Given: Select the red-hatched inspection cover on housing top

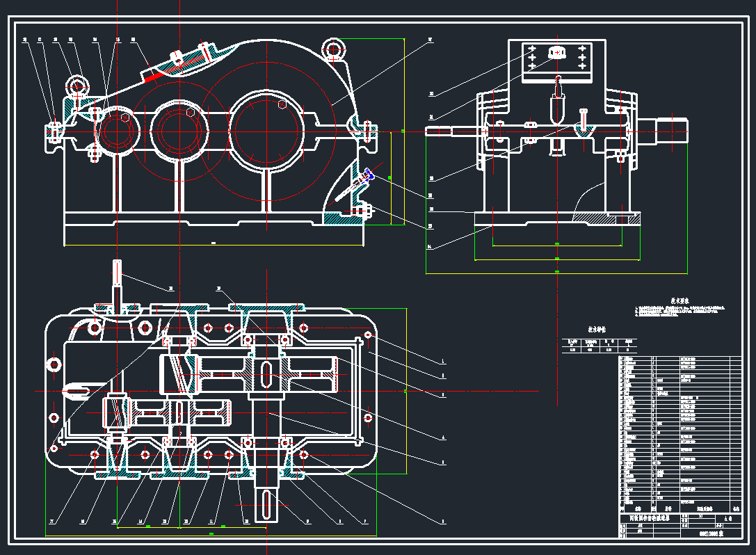Looking at the screenshot, I should pos(179,63).
